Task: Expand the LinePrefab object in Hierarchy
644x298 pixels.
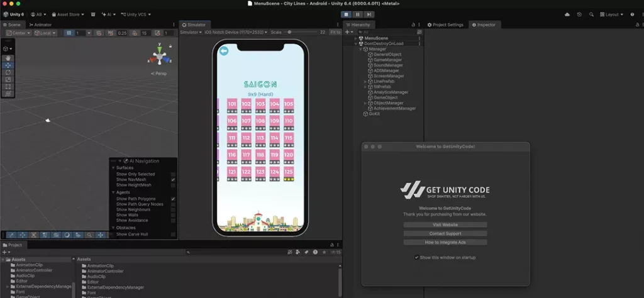Action: 365,82
